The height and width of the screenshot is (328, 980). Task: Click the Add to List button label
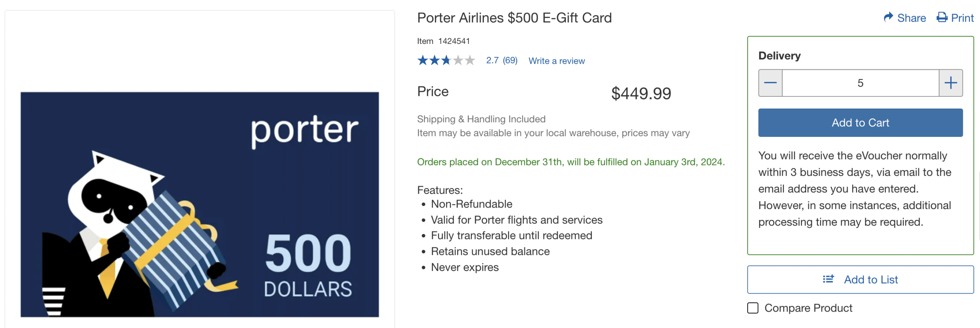coord(871,279)
